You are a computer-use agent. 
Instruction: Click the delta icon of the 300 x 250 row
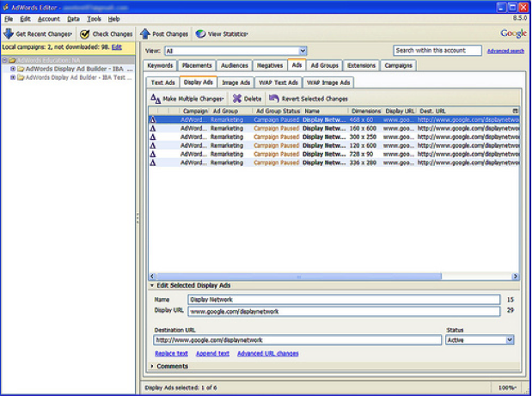point(153,137)
